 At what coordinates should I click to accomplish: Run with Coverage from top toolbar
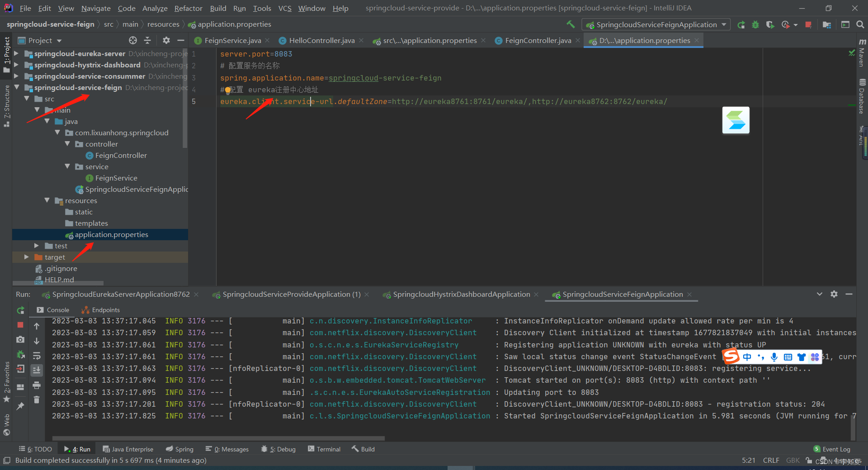[x=770, y=25]
